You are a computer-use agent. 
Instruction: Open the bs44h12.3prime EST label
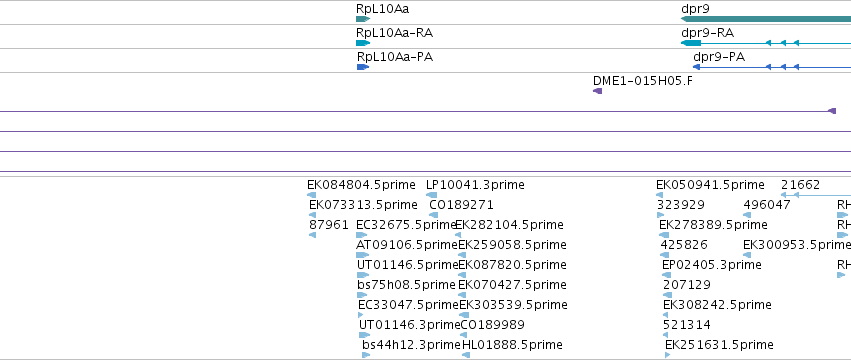[x=411, y=345]
